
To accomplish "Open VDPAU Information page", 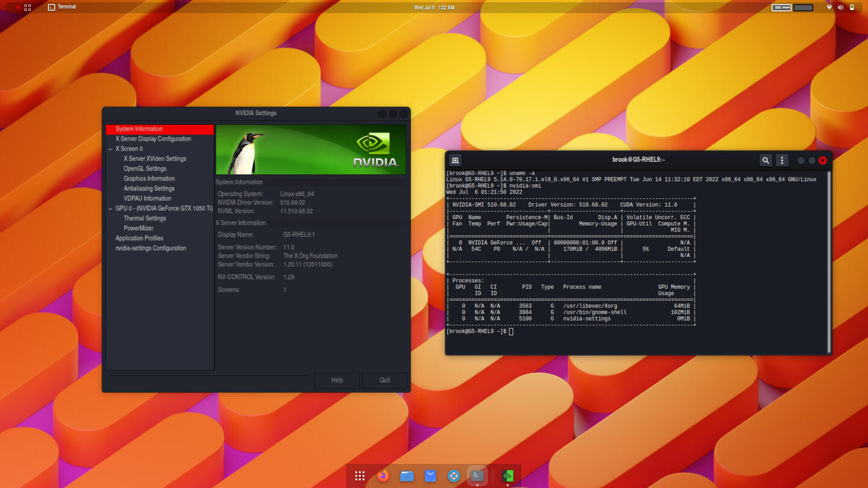I will [147, 198].
